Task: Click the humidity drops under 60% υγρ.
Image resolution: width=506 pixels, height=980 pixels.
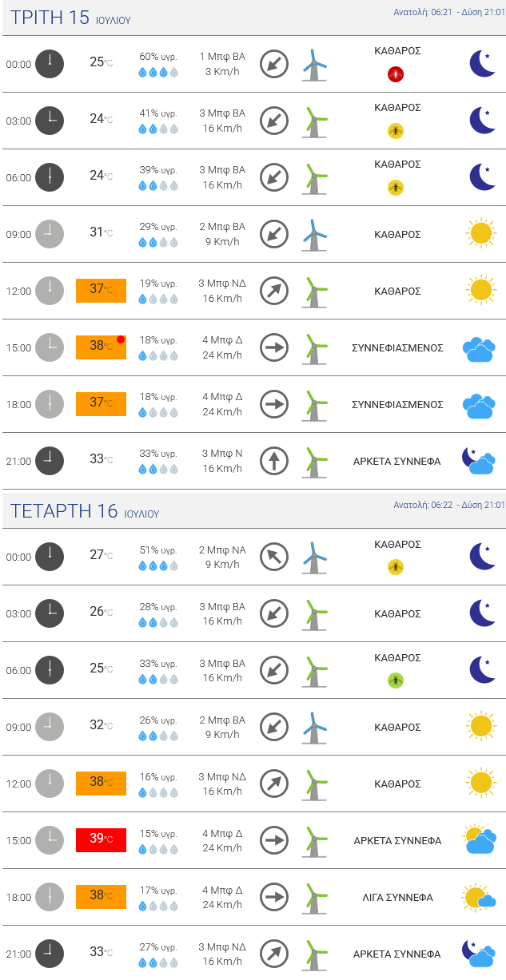Action: [x=157, y=73]
